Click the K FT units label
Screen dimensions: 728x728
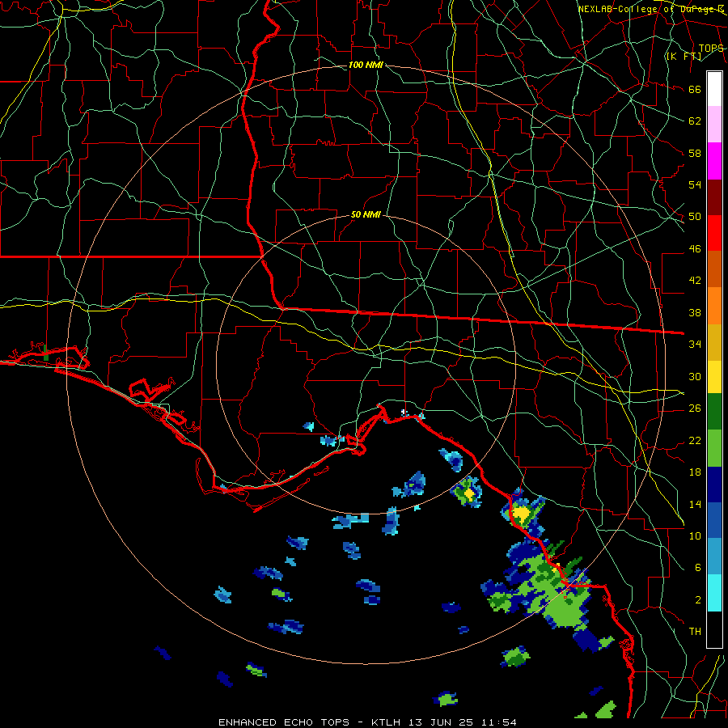[x=684, y=56]
